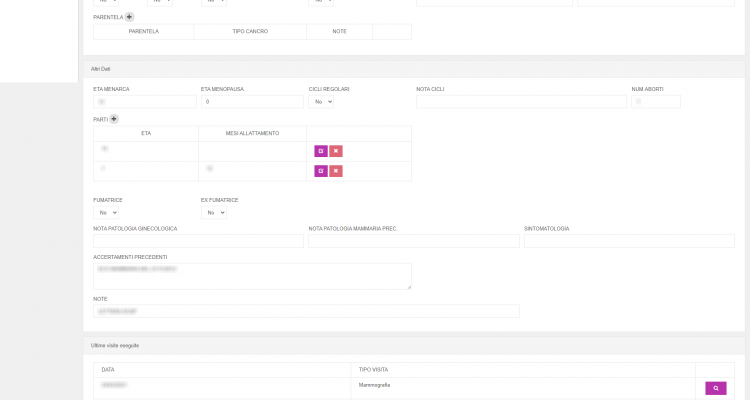Add a new Parentela row

(x=129, y=17)
